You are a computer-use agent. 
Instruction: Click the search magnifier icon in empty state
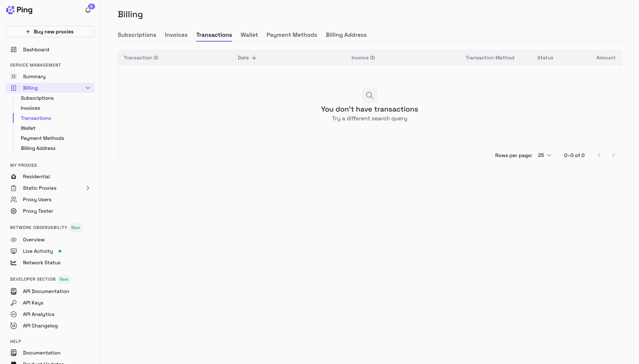(x=369, y=95)
